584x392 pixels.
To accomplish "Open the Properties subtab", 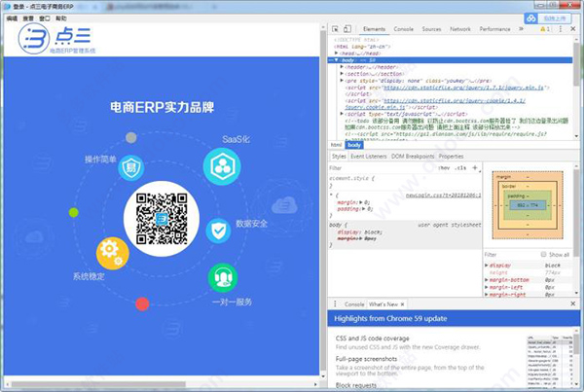I will [451, 157].
